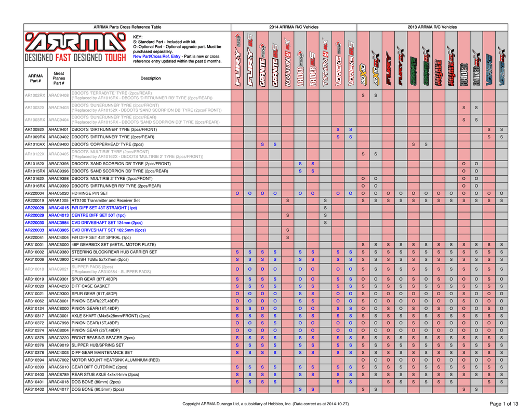Click the Vorteks Mega vehicle logo

pyautogui.click(x=338, y=64)
